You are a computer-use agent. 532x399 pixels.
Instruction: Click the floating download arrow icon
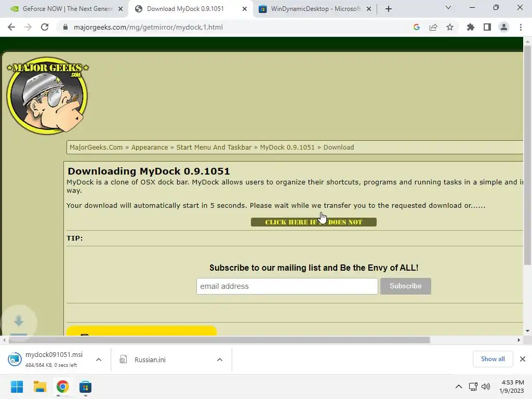[19, 321]
